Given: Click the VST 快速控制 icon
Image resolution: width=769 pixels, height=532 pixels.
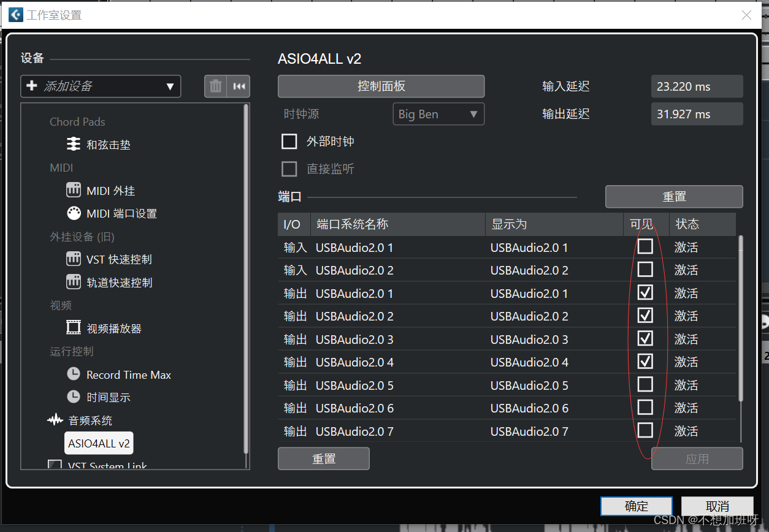Looking at the screenshot, I should point(74,259).
